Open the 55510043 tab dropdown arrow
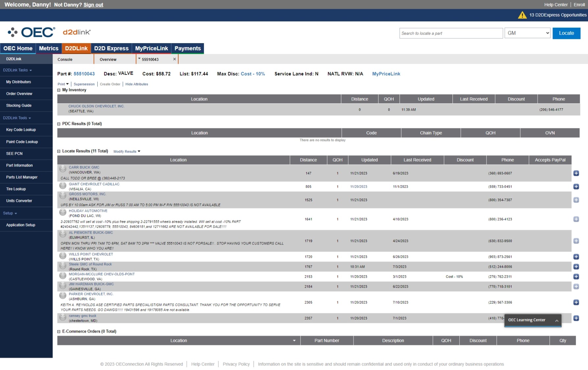 (139, 59)
